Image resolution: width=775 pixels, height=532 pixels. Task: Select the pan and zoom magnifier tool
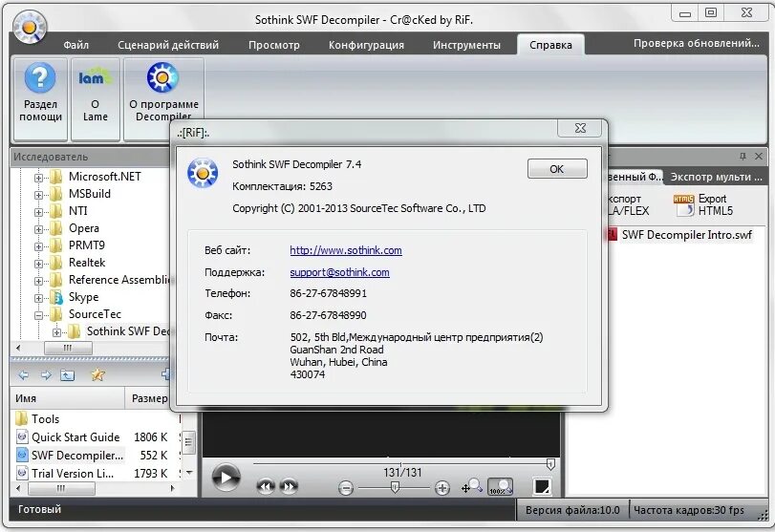(471, 486)
